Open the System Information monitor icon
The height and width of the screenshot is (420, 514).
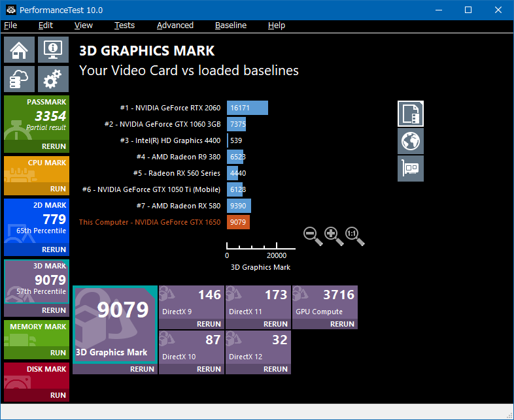click(x=53, y=50)
